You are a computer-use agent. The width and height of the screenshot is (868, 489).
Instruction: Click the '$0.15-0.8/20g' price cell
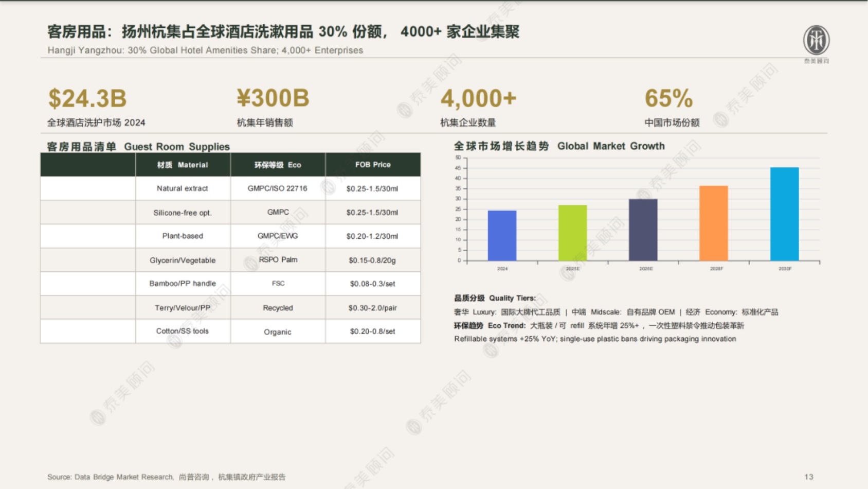click(x=373, y=260)
